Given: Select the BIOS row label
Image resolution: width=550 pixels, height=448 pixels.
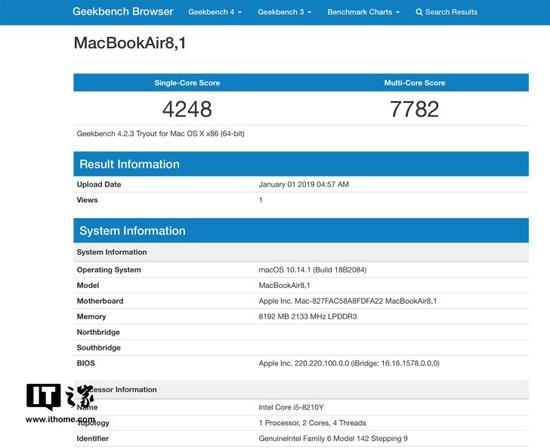Looking at the screenshot, I should coord(86,363).
